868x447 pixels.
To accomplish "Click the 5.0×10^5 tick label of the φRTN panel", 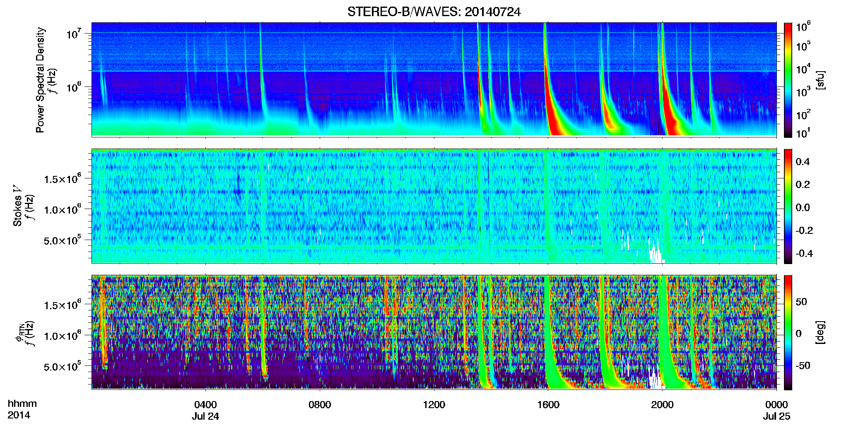I will [63, 366].
